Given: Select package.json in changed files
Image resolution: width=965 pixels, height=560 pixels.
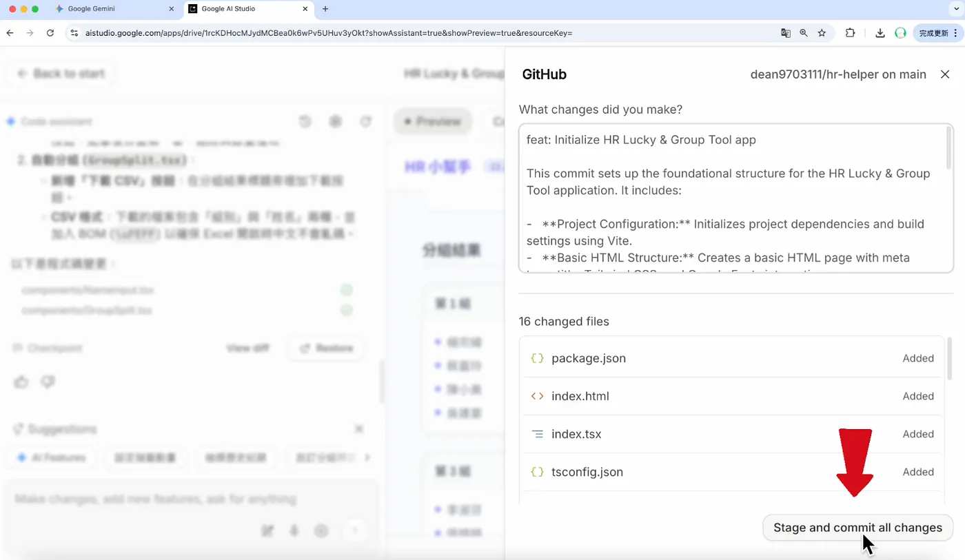Looking at the screenshot, I should (x=732, y=358).
